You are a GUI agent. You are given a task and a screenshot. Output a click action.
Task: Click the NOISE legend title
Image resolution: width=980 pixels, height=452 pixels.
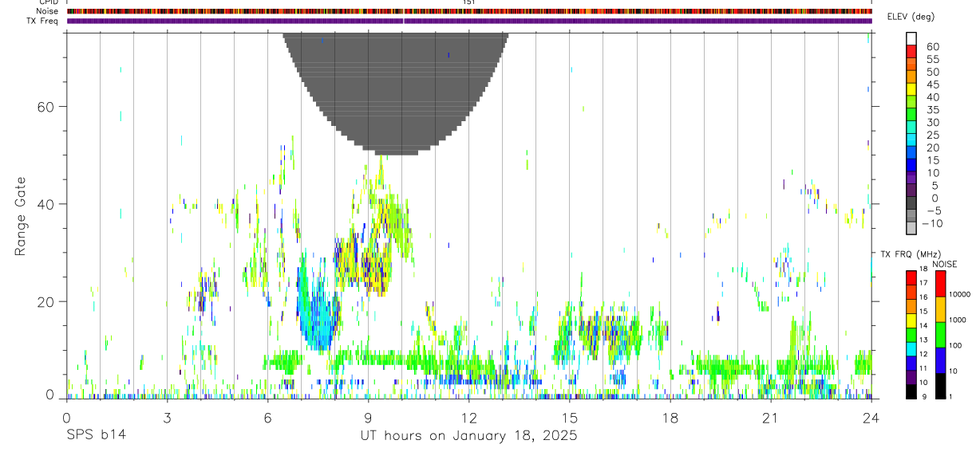click(x=944, y=264)
